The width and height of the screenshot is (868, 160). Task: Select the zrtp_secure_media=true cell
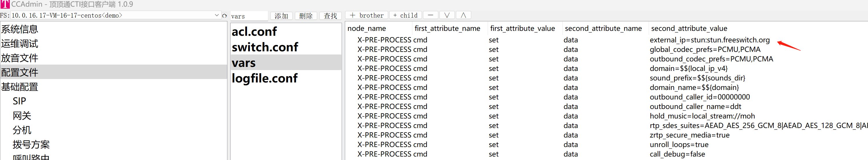690,135
